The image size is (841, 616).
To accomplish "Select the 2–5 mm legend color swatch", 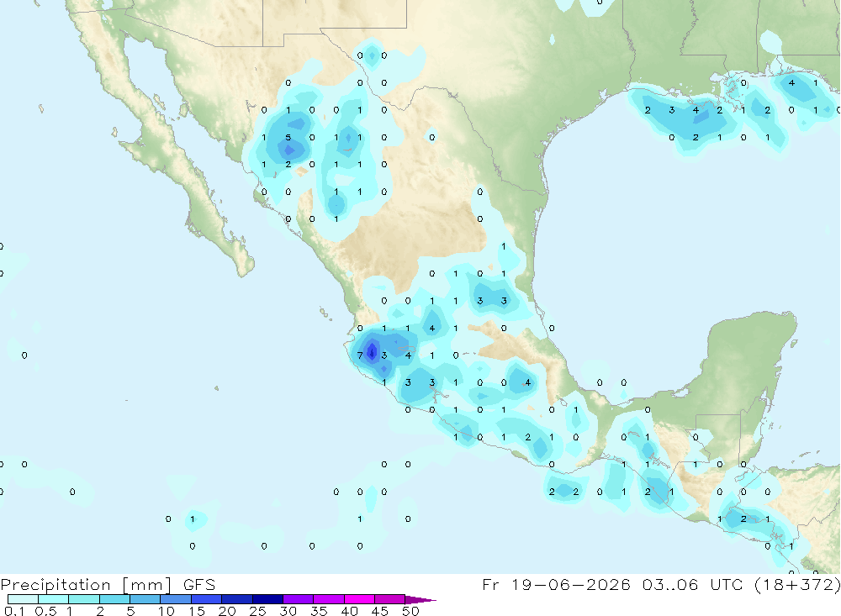I will tap(114, 599).
